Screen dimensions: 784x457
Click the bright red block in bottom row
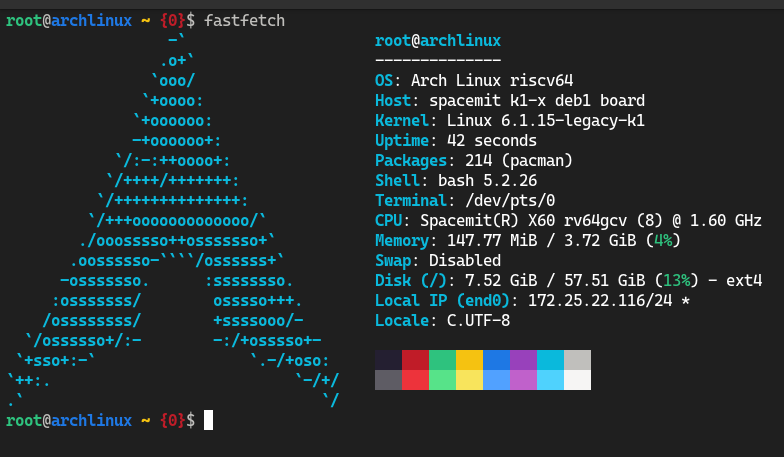[x=416, y=380]
